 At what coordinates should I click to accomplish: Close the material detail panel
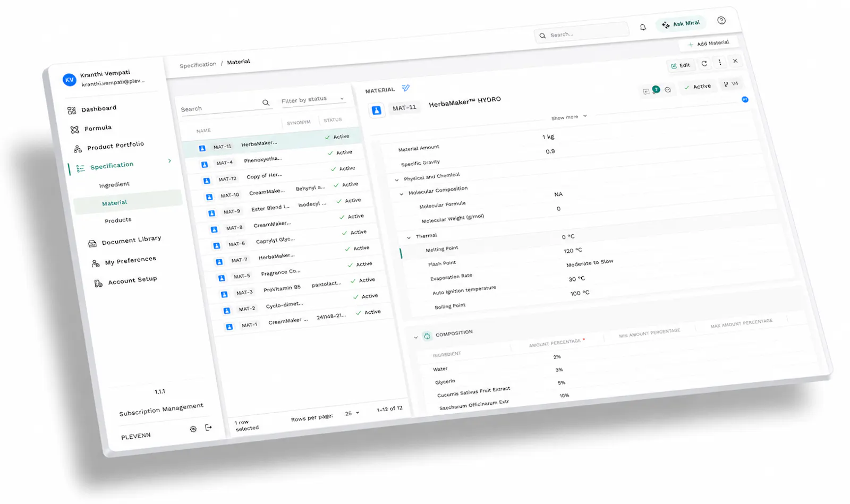click(x=735, y=61)
